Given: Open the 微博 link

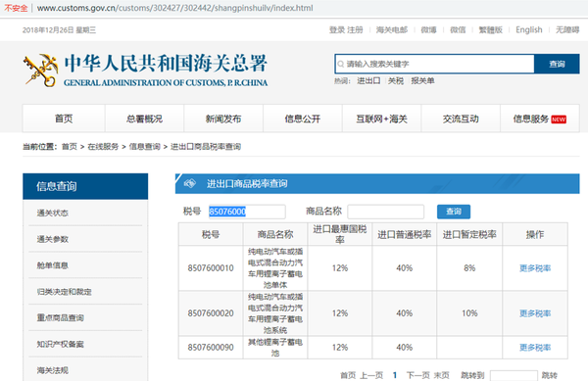Looking at the screenshot, I should point(428,30).
